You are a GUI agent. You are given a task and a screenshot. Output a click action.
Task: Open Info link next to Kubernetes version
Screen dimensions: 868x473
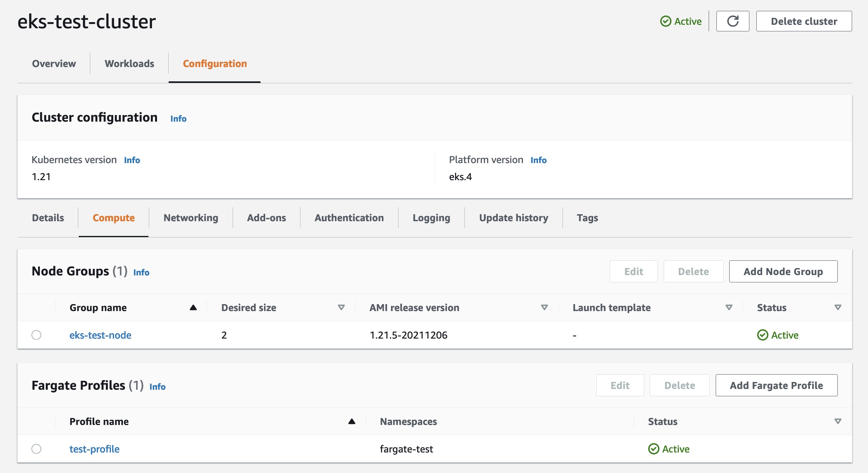(132, 160)
